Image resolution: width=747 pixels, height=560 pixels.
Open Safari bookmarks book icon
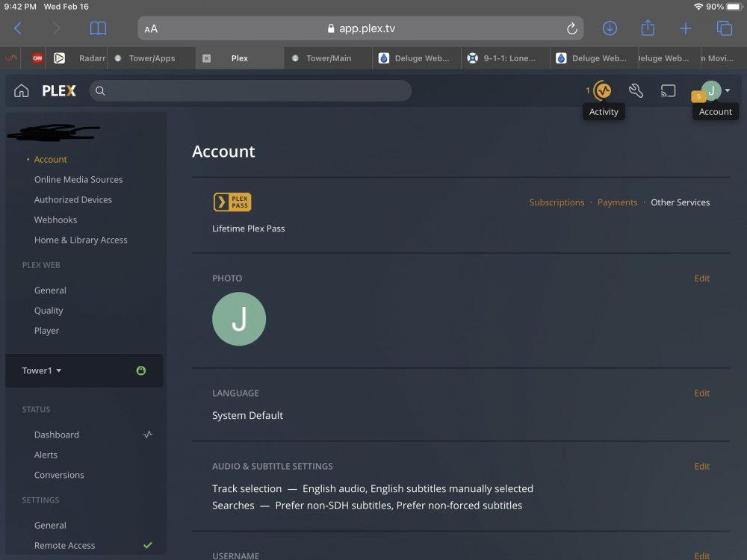(x=98, y=28)
